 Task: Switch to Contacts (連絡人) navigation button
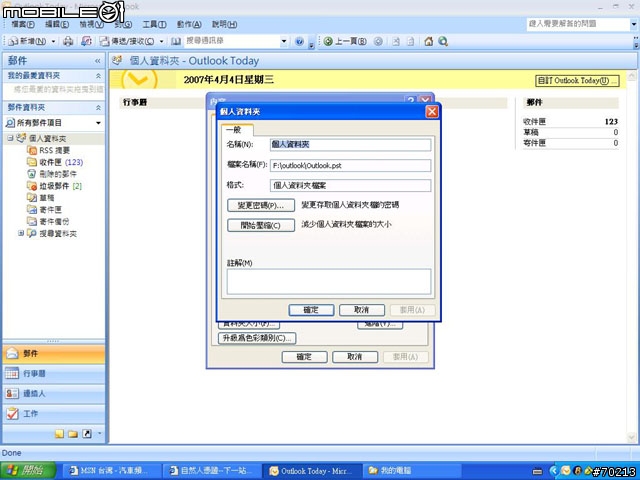click(x=53, y=393)
